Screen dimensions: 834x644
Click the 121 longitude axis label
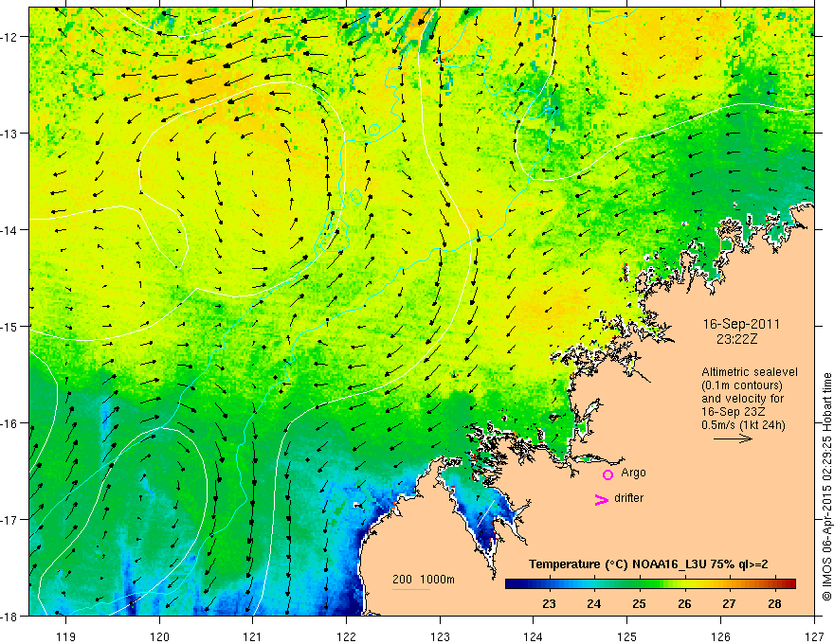pos(253,636)
